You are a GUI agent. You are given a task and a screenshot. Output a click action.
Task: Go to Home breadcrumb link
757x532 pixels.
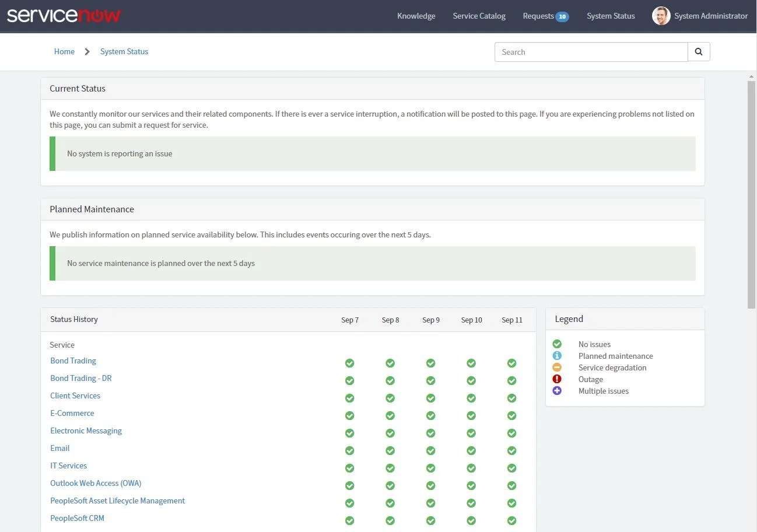pos(64,51)
